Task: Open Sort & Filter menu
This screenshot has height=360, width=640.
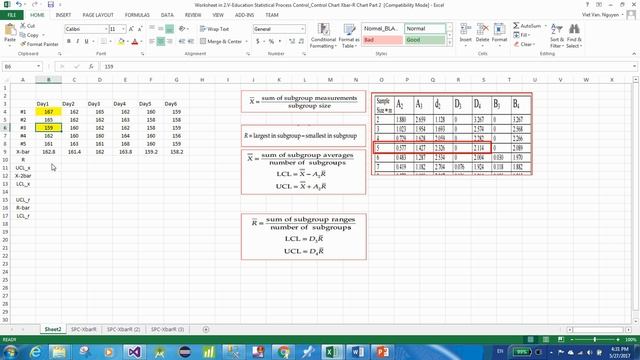Action: click(557, 36)
